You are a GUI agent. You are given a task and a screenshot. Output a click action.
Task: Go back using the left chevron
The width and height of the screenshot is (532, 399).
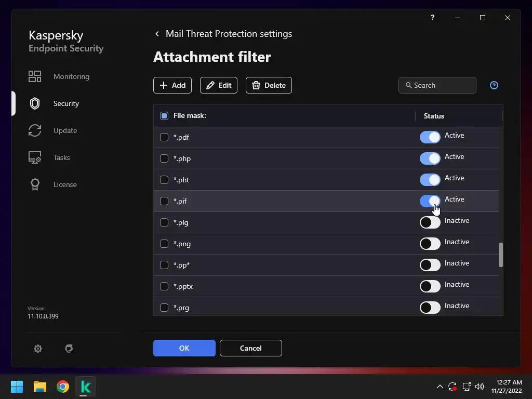point(157,34)
